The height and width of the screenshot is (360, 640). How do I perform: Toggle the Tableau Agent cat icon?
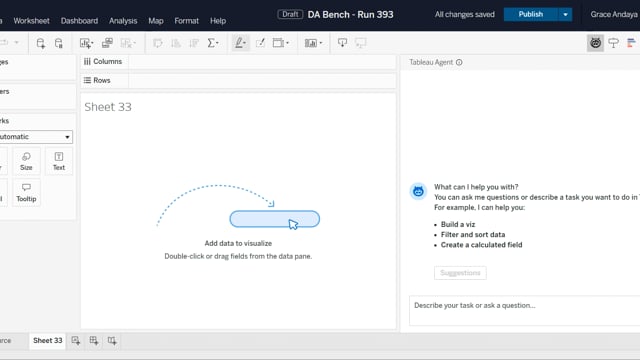pos(596,43)
